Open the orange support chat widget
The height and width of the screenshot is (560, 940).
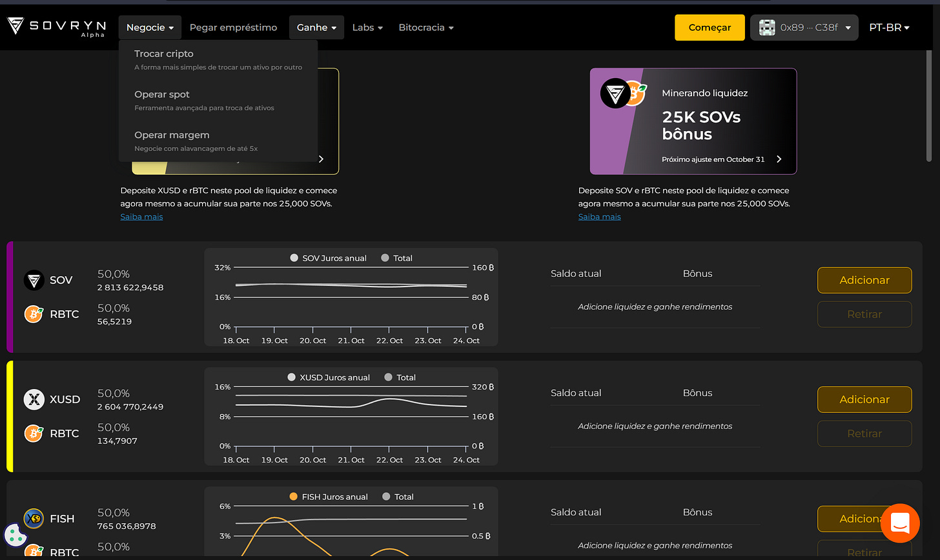[900, 523]
